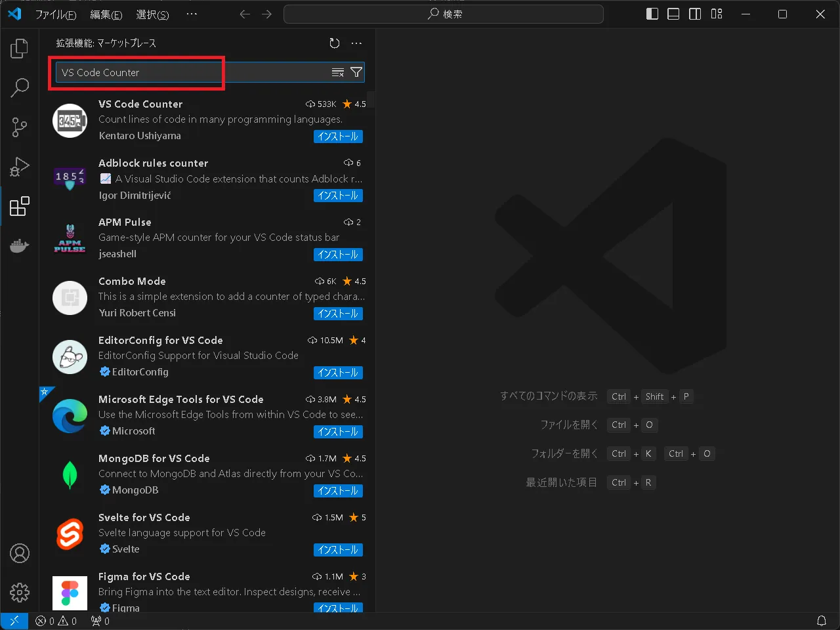Screen dimensions: 840x630
Task: Install Svelte for VS Code
Action: 338,550
